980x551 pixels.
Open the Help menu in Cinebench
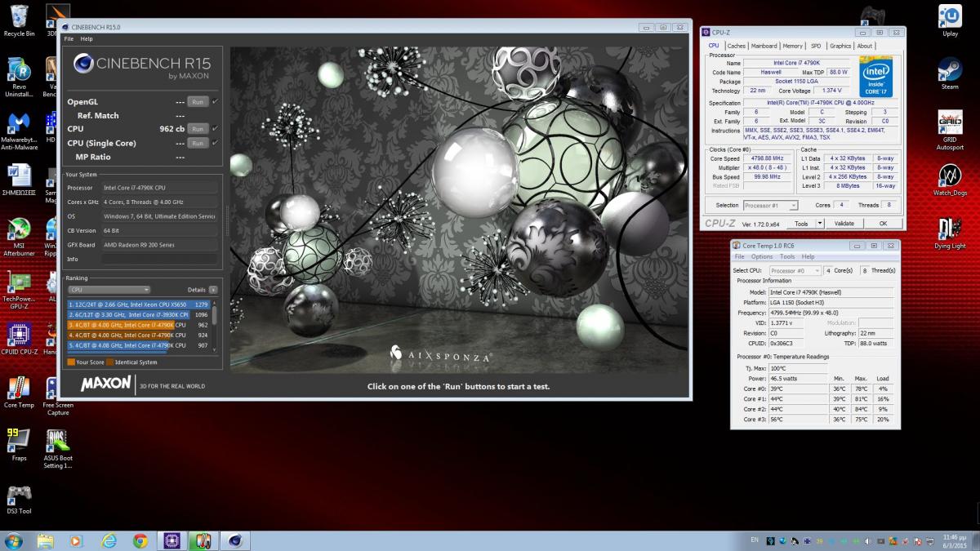click(87, 39)
